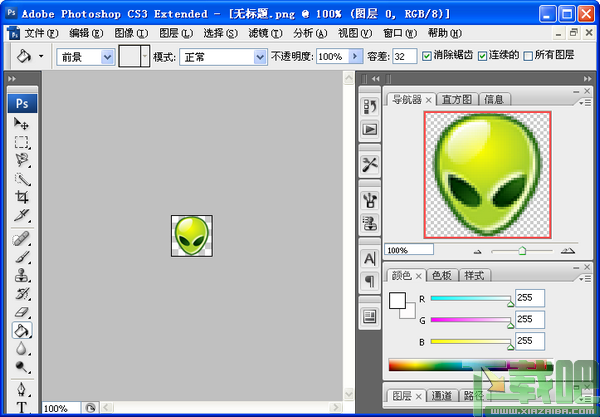Image resolution: width=600 pixels, height=417 pixels.
Task: Switch to the 样式 tab
Action: (x=474, y=275)
